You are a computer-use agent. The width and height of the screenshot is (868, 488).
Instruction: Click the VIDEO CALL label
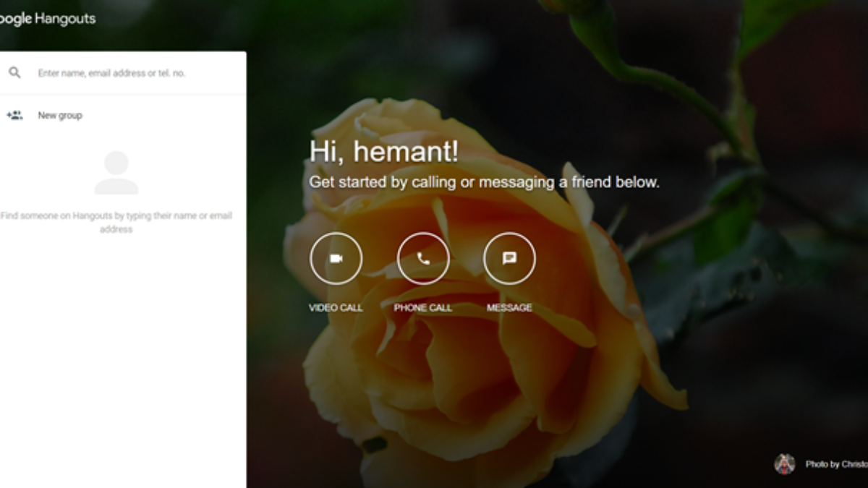coord(336,308)
